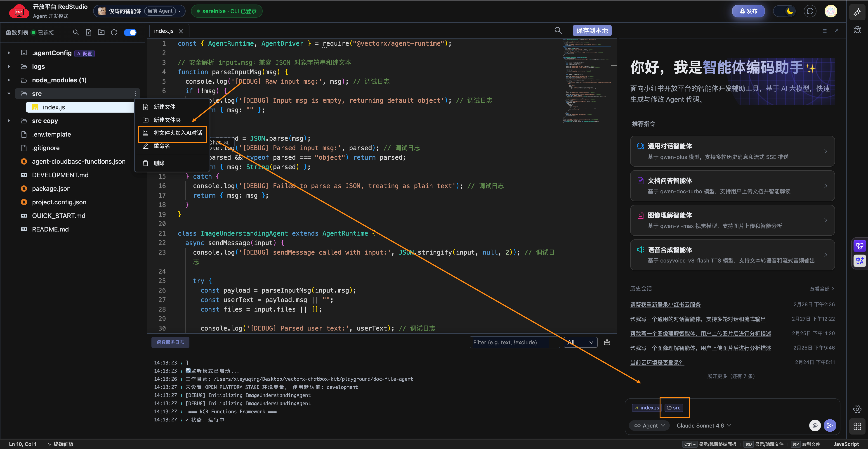The width and height of the screenshot is (868, 449).
Task: Open settings gear in right sidebar
Action: (857, 409)
